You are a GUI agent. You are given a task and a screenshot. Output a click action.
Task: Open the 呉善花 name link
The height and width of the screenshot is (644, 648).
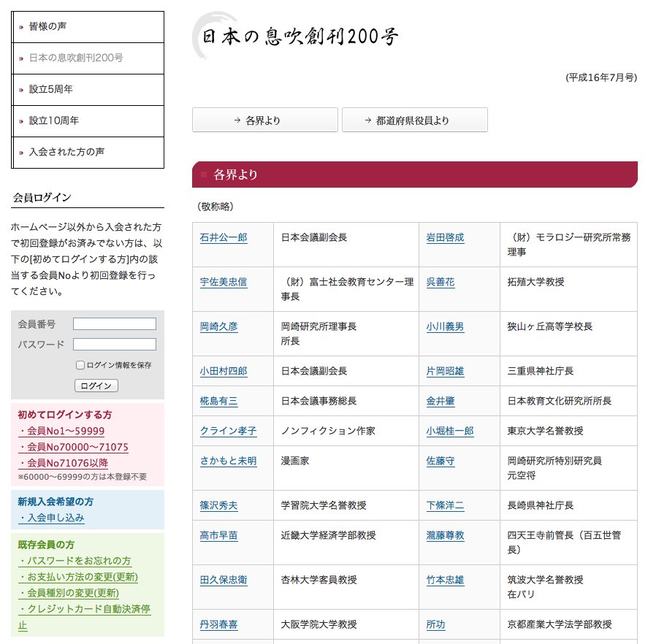[x=441, y=283]
